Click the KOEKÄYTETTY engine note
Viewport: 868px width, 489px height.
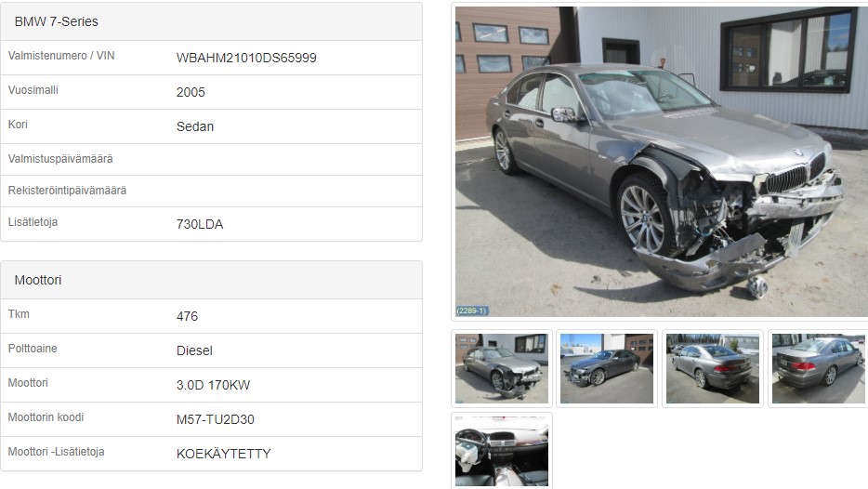224,454
